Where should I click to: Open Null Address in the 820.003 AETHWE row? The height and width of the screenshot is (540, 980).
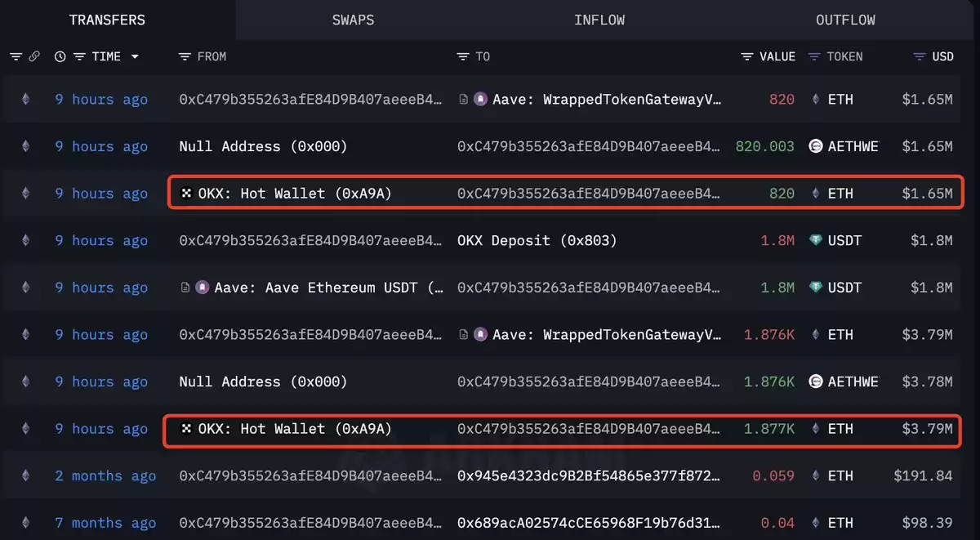263,147
